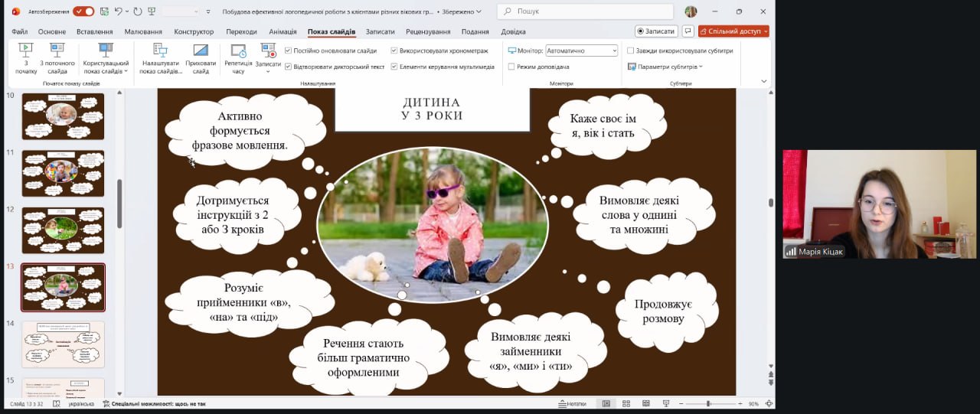Image resolution: width=980 pixels, height=414 pixels.
Task: Click the Save icon in title bar
Action: (104, 11)
